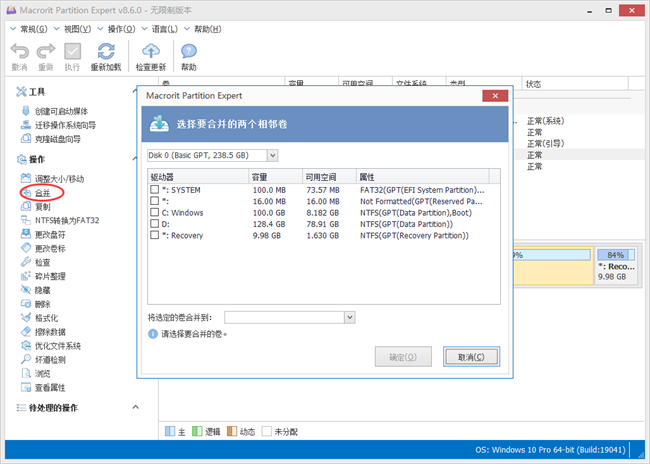Select the 9.98 GB Recovery partition block
Viewport: 650px width, 464px height.
(616, 266)
